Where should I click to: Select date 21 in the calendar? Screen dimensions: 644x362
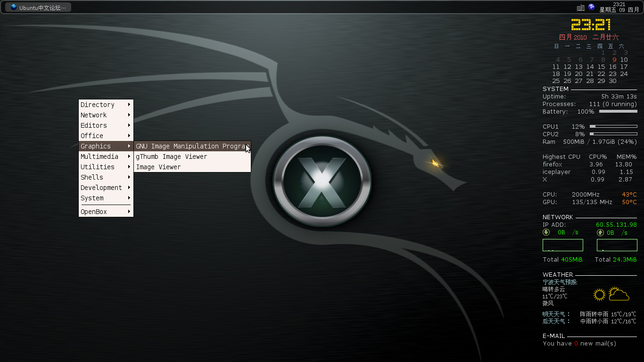coord(590,74)
